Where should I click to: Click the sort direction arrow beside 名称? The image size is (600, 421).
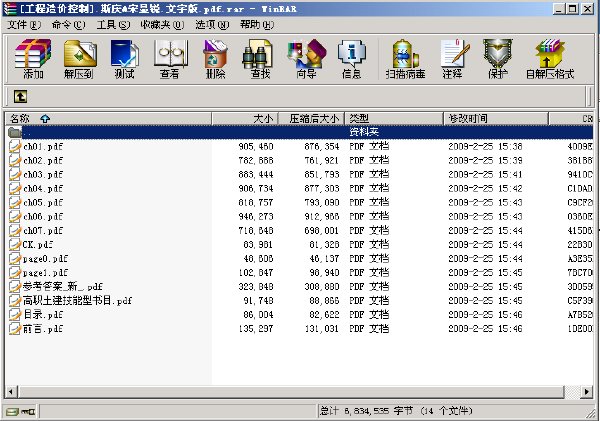[45, 119]
